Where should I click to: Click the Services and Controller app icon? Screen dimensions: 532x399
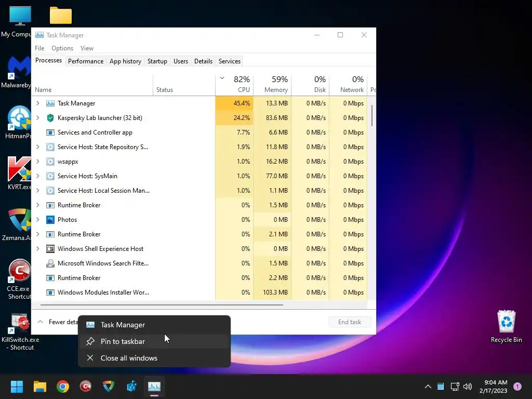(x=50, y=132)
